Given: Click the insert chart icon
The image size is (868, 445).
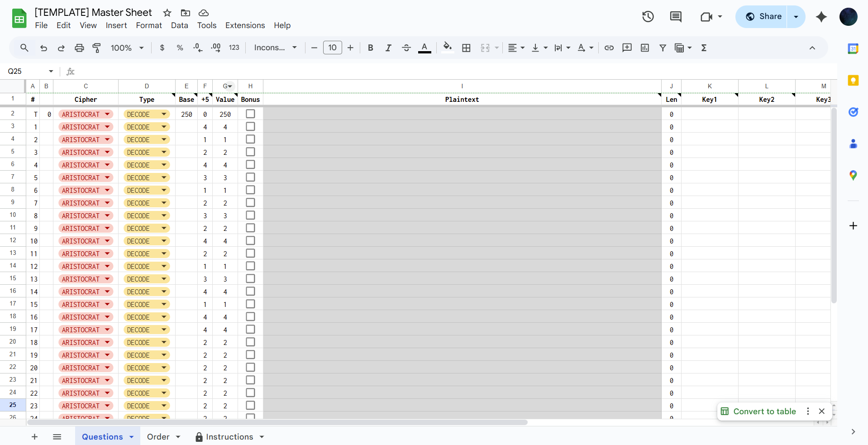Looking at the screenshot, I should 644,48.
